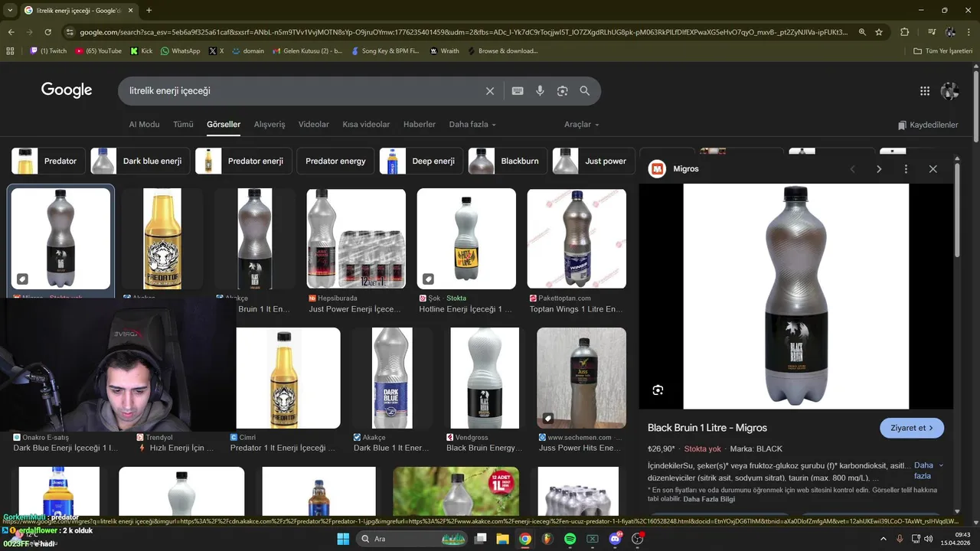Viewport: 980px width, 551px height.
Task: Open the Juss Power Hits sechemen thumbnail
Action: [x=581, y=378]
